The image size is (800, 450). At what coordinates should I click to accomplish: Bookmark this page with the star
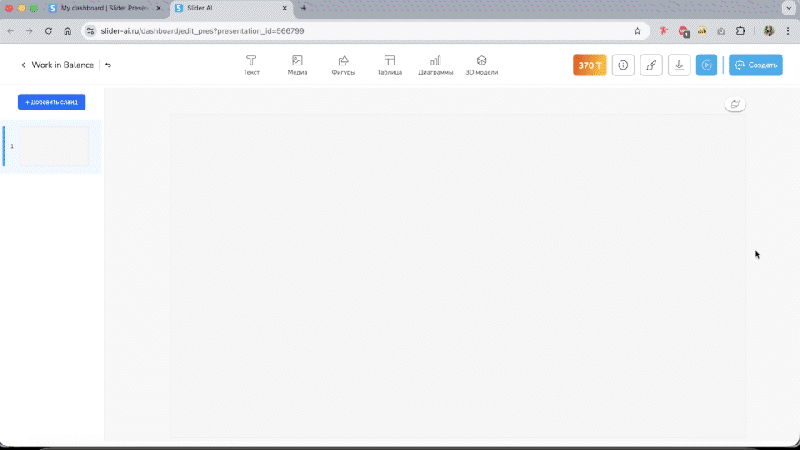(x=637, y=31)
